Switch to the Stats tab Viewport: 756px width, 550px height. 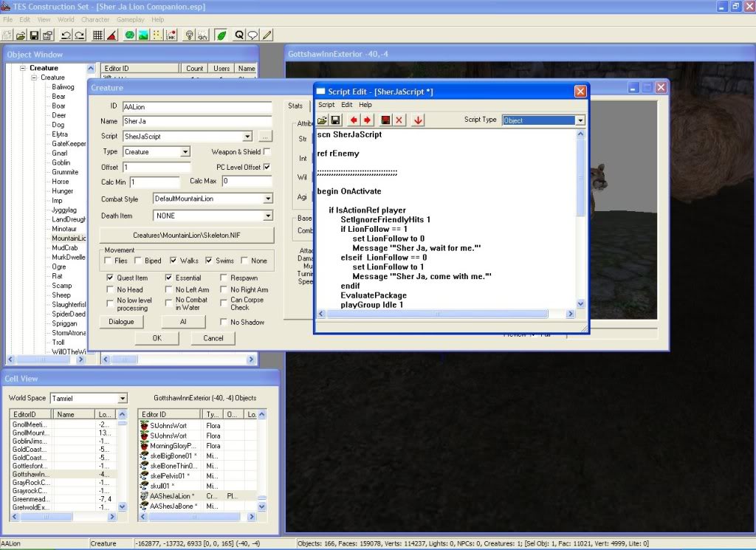[295, 106]
